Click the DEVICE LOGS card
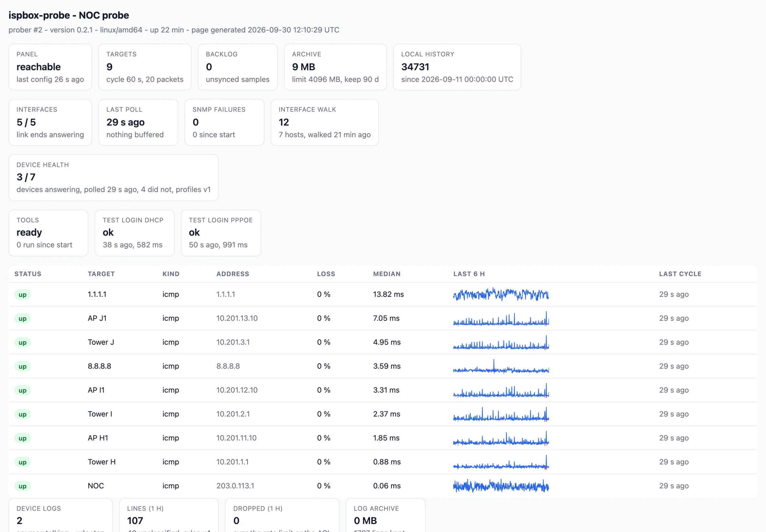Image resolution: width=766 pixels, height=532 pixels. (x=60, y=515)
